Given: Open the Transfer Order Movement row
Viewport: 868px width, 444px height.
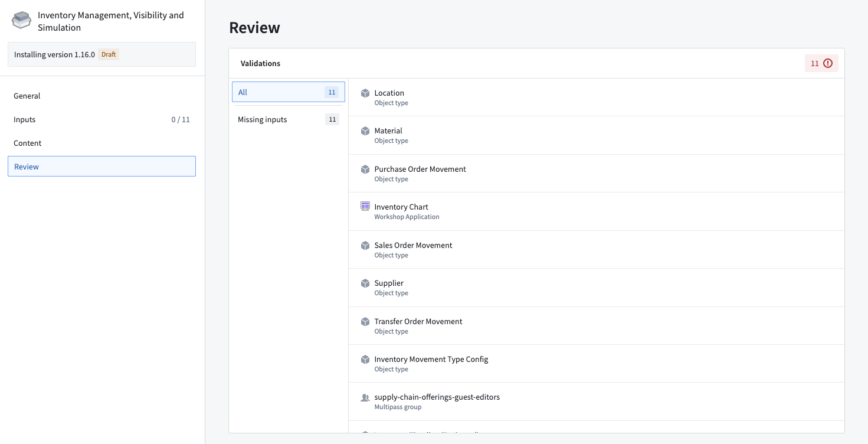Looking at the screenshot, I should coord(597,326).
